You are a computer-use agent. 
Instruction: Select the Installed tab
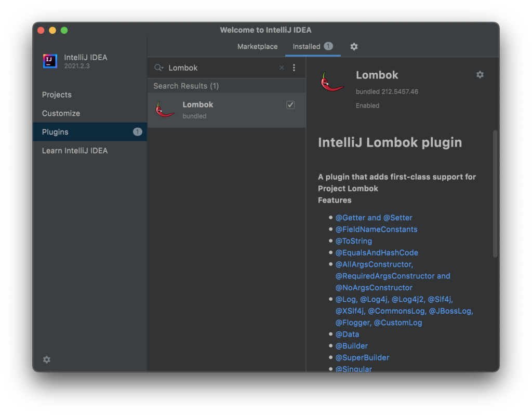tap(307, 47)
